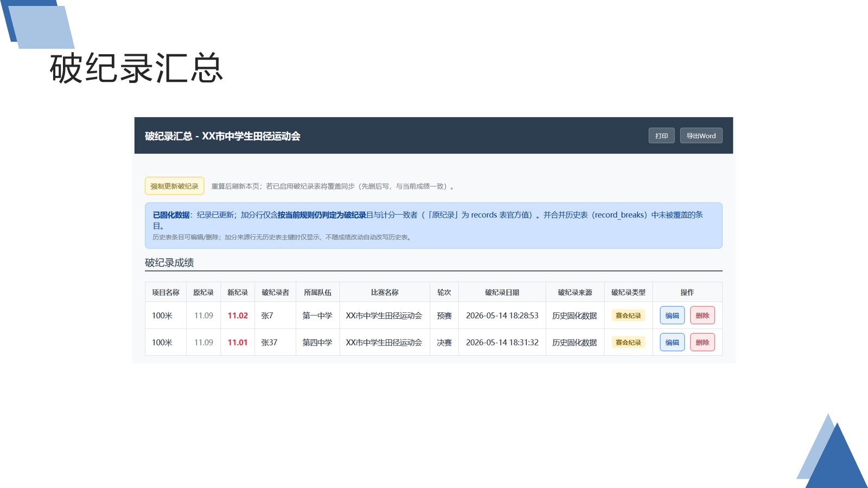
Task: Click the name cell 张37
Action: point(269,343)
